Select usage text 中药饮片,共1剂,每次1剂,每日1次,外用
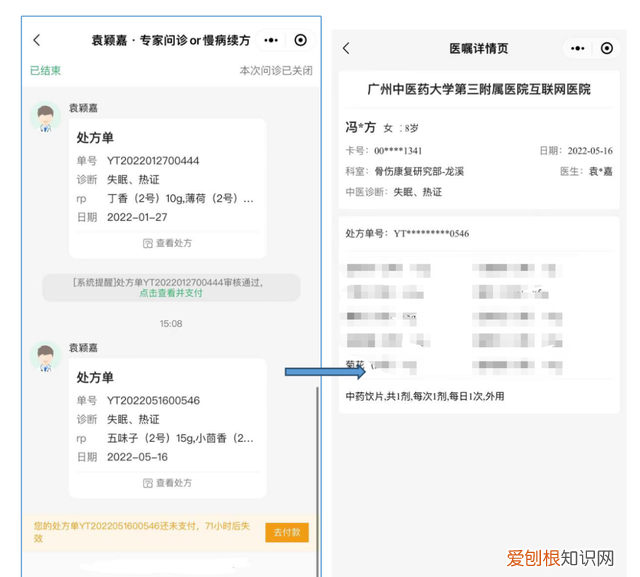The width and height of the screenshot is (640, 577). [425, 396]
